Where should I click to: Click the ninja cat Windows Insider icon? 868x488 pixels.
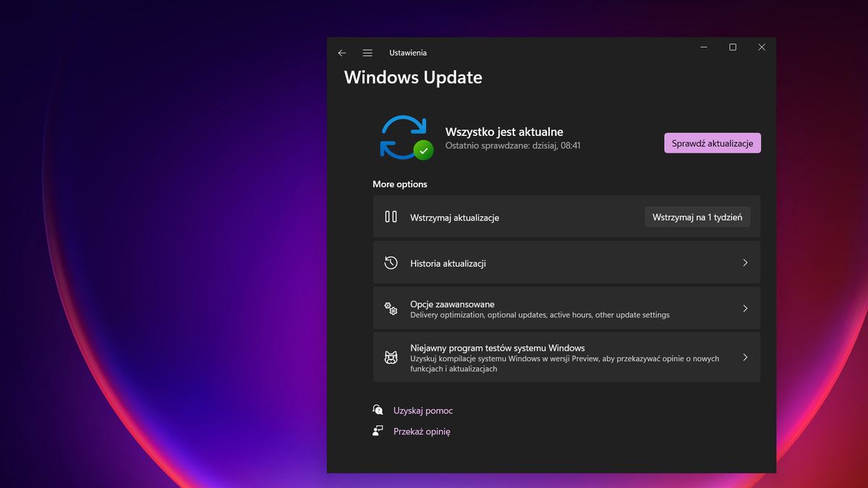pyautogui.click(x=391, y=357)
